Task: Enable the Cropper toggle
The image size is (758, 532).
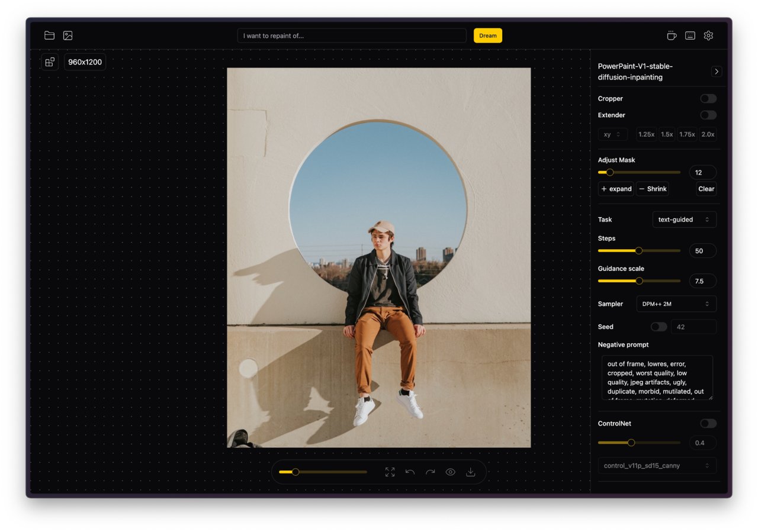Action: (708, 98)
